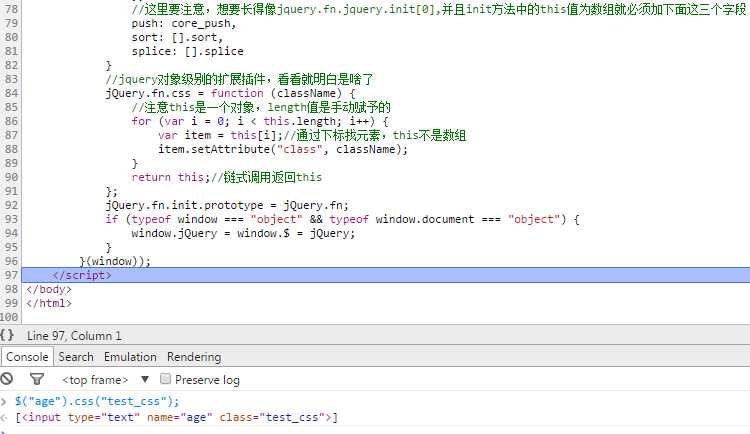The height and width of the screenshot is (434, 750).
Task: Click the line 'window.jQuery = window.$ = jQuery;'
Action: click(x=243, y=233)
